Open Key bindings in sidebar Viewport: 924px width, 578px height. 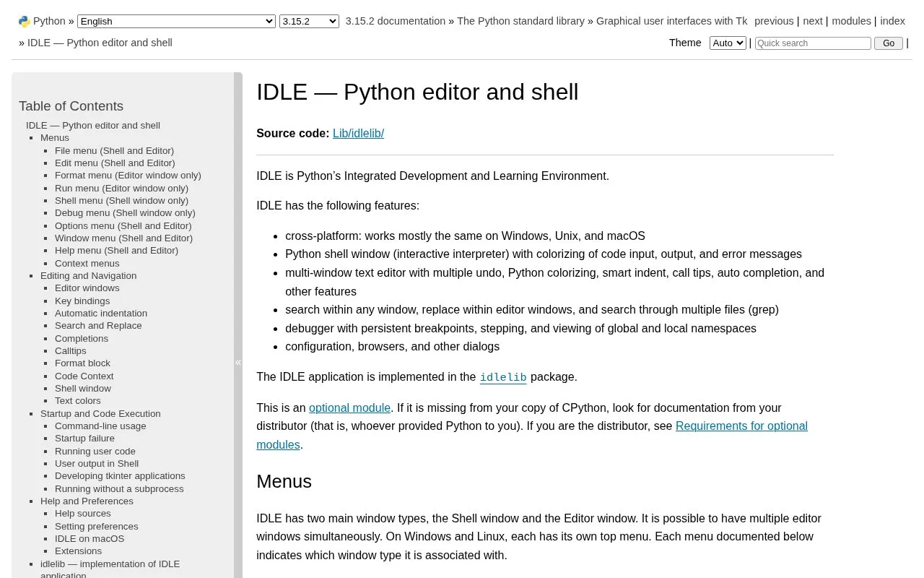tap(82, 301)
